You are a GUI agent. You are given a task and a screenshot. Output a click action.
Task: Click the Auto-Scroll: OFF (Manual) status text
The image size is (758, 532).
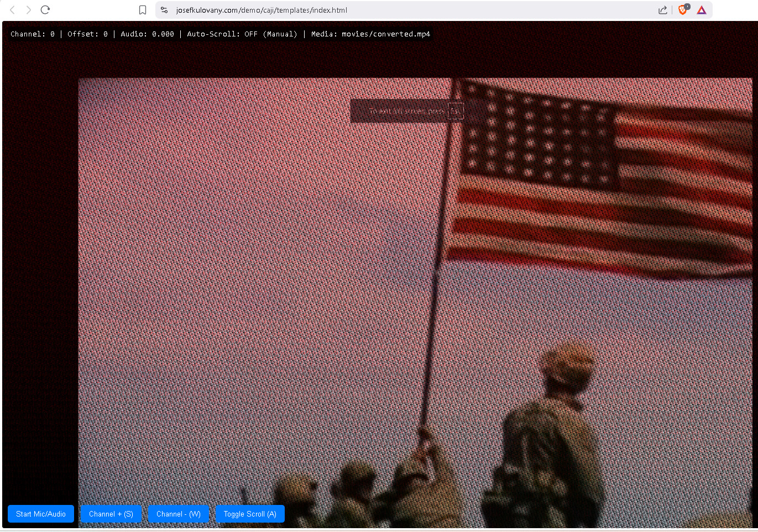242,34
